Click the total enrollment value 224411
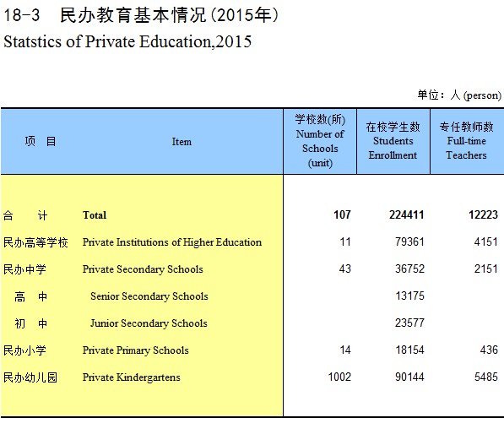Viewport: 504px width, 445px height. (407, 214)
